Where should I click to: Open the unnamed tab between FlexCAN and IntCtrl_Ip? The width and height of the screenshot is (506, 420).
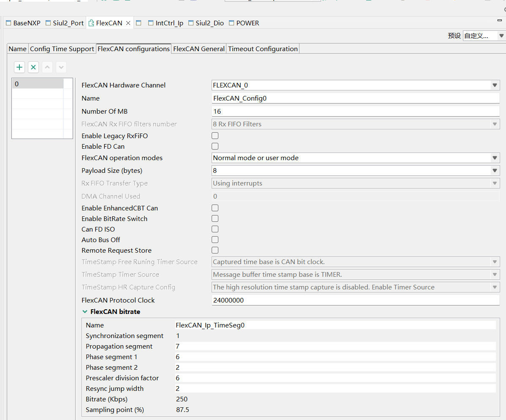pyautogui.click(x=139, y=23)
